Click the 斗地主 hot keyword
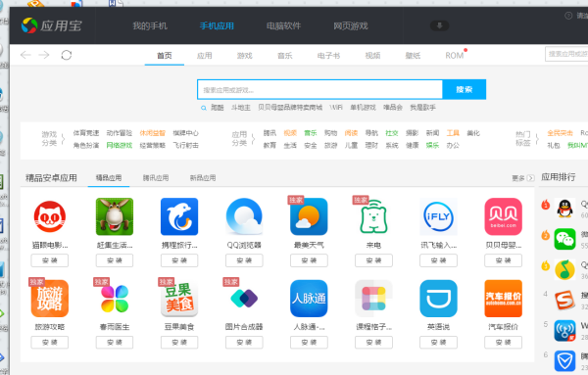The image size is (588, 375). tap(241, 108)
